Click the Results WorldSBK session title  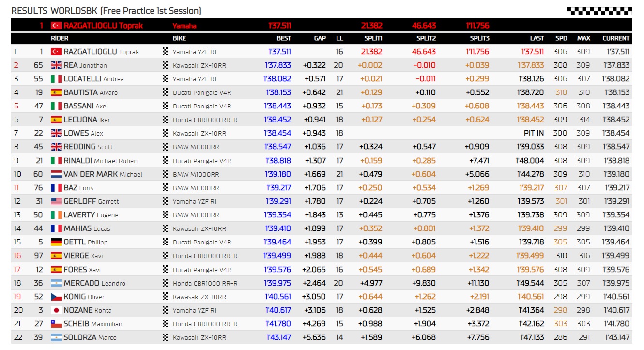pos(106,11)
